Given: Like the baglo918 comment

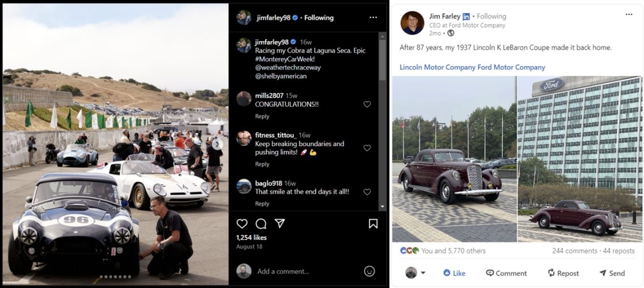Looking at the screenshot, I should tap(367, 192).
